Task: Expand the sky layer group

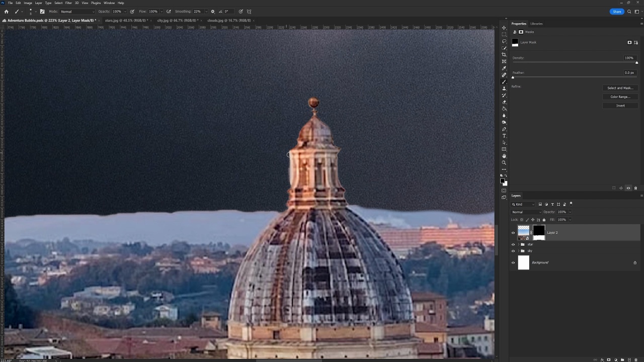Action: click(518, 251)
